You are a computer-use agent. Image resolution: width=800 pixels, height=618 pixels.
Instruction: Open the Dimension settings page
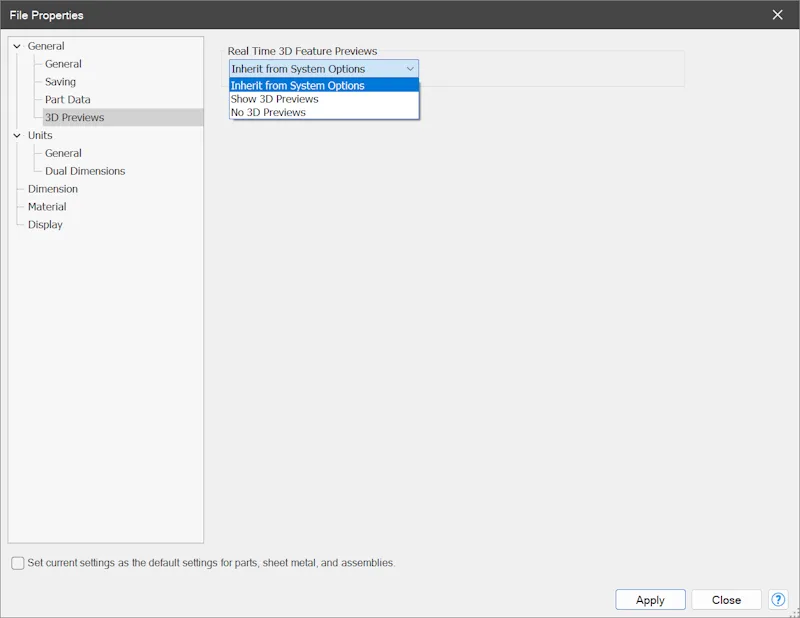[53, 189]
